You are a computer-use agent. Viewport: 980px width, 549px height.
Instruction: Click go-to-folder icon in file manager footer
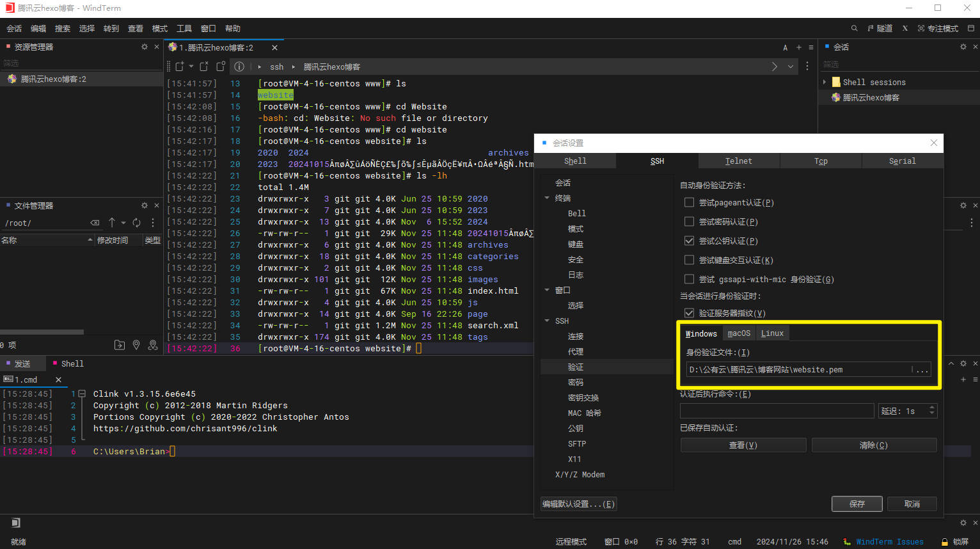120,345
